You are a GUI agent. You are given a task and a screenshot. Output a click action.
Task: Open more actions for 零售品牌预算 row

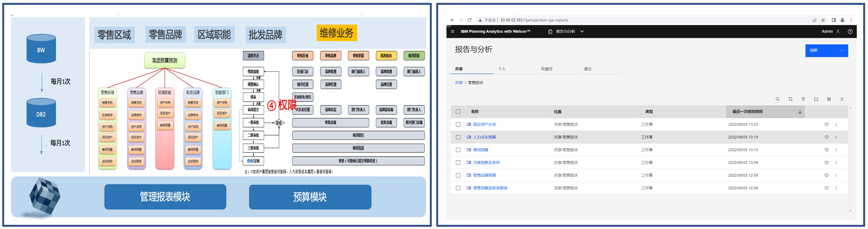point(836,175)
